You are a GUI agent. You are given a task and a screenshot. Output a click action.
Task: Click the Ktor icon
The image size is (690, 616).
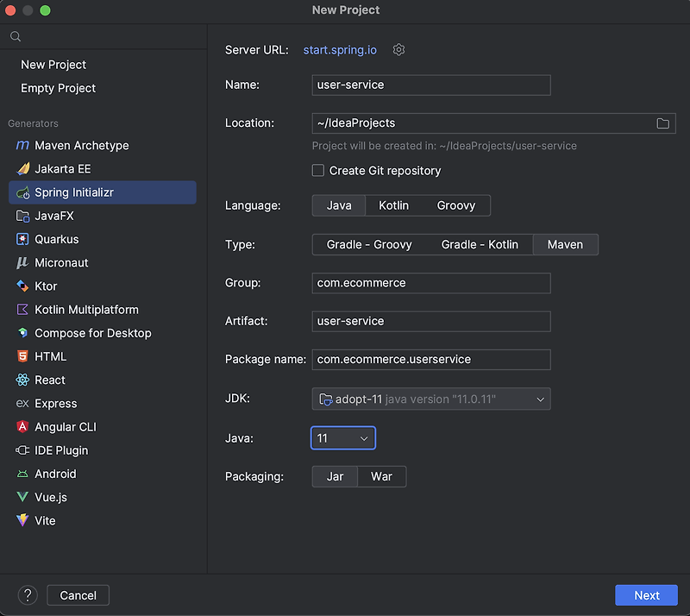tap(22, 286)
